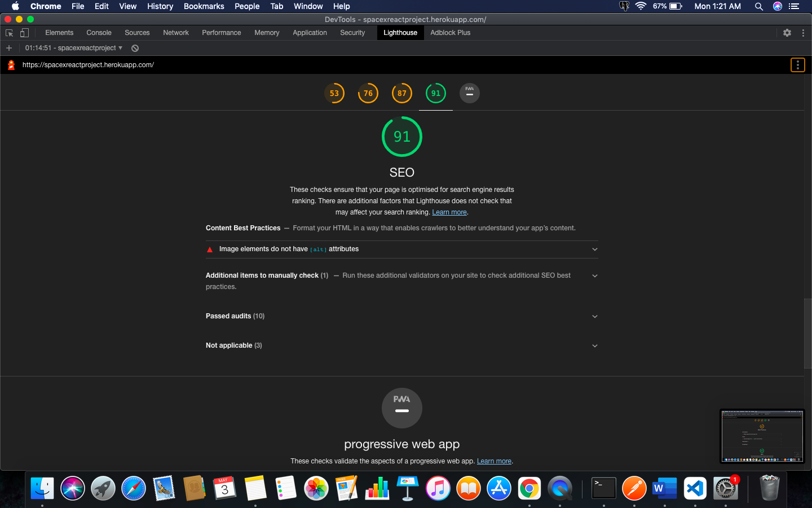Click the Lighthouse logo icon beside URL
Image resolution: width=812 pixels, height=508 pixels.
pos(11,65)
